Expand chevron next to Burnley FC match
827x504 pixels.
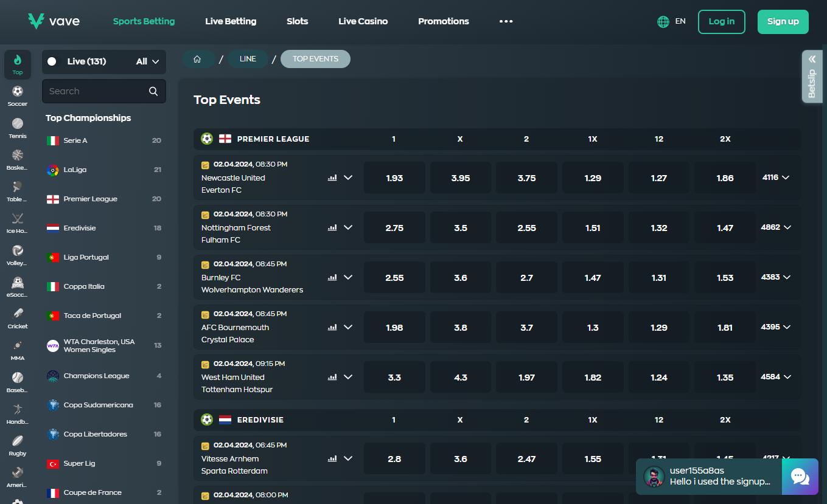(x=348, y=277)
